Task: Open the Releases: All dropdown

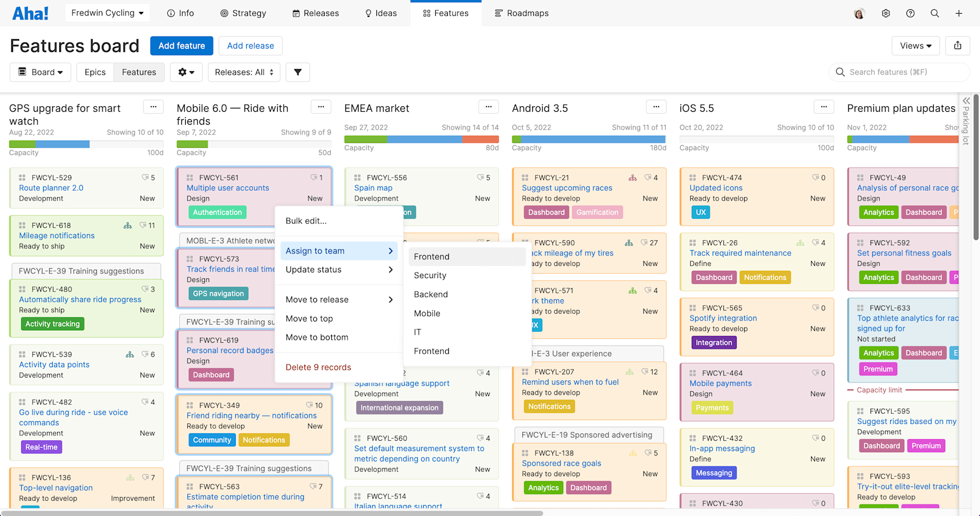Action: (244, 72)
